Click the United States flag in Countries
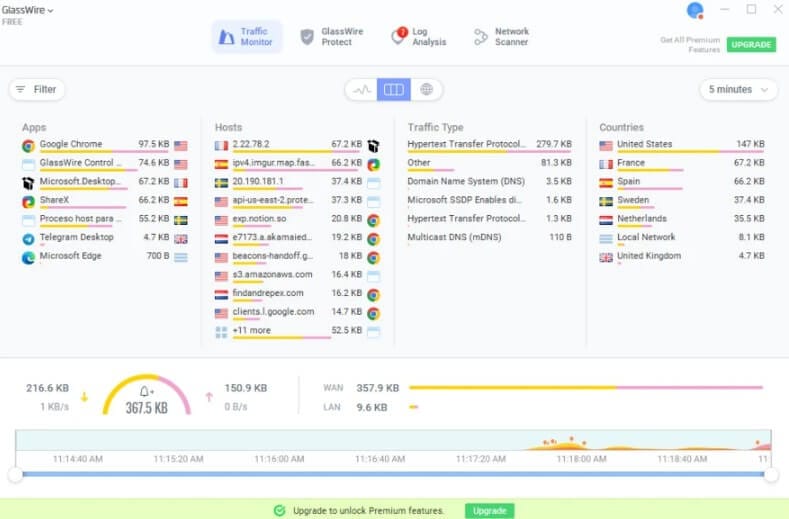The height and width of the screenshot is (519, 789). pyautogui.click(x=606, y=146)
